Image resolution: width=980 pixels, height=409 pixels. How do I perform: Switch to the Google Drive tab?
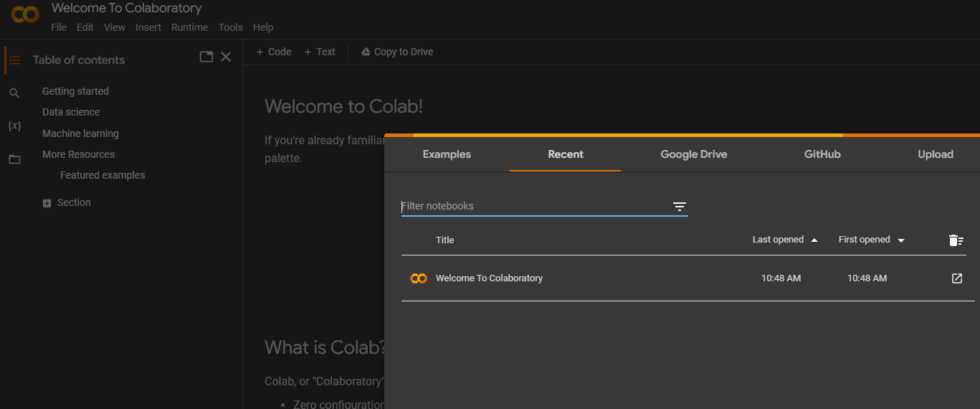[x=694, y=154]
